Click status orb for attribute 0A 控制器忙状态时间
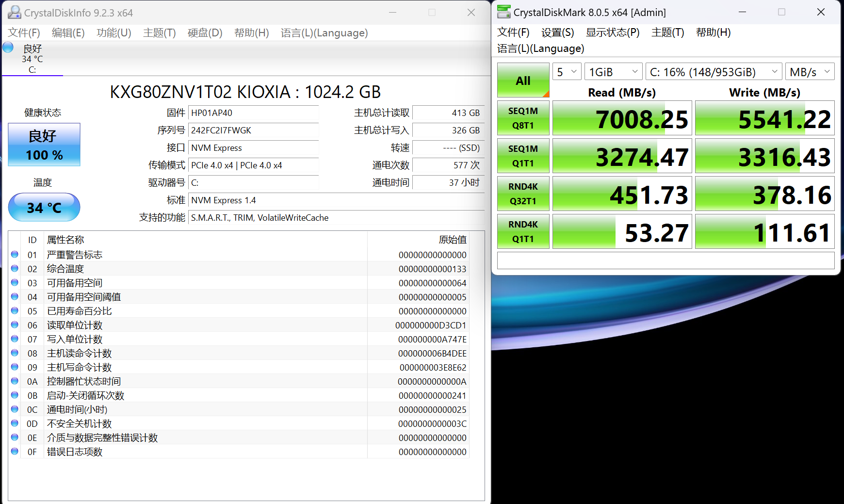This screenshot has width=844, height=504. coord(15,381)
